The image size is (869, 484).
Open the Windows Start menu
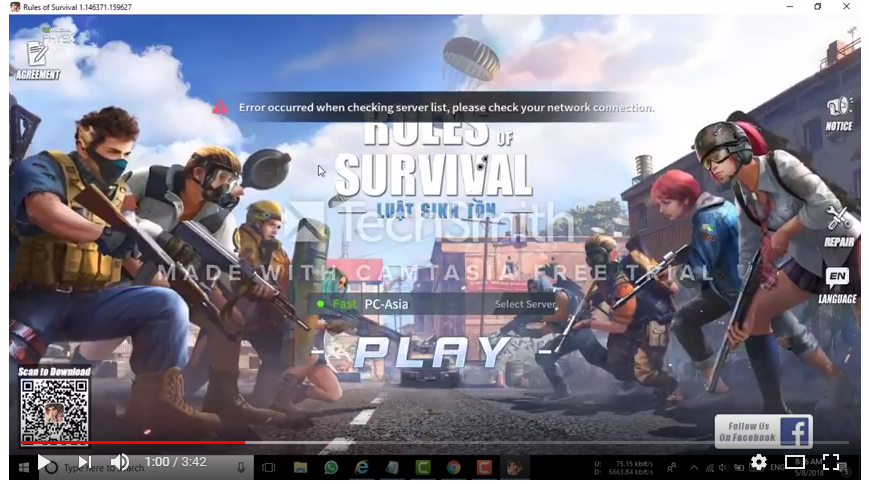(x=23, y=468)
